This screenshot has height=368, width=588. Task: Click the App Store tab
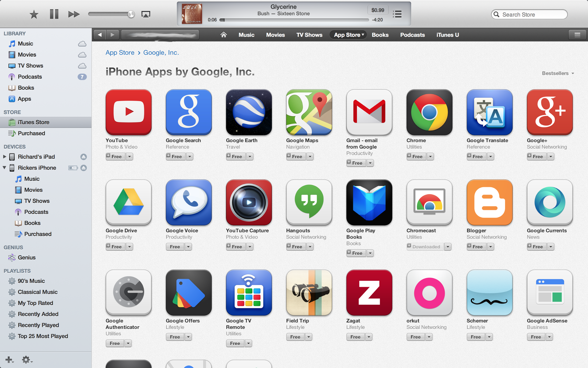pyautogui.click(x=347, y=35)
